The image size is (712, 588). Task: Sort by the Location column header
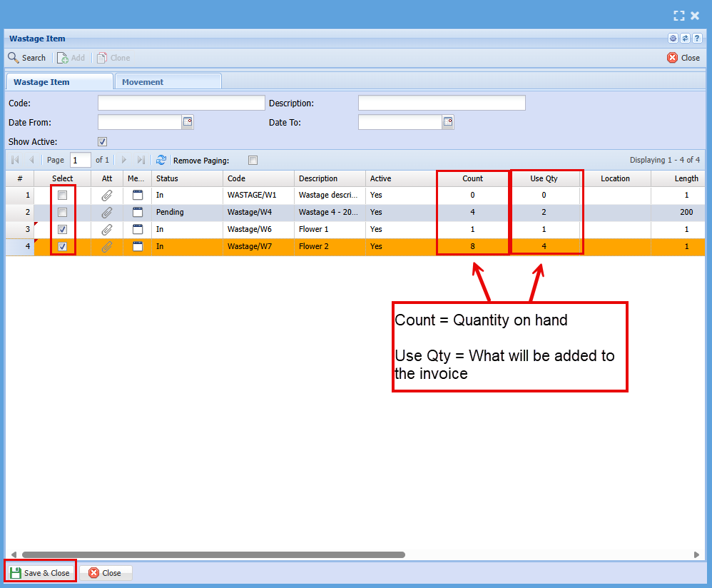[615, 178]
